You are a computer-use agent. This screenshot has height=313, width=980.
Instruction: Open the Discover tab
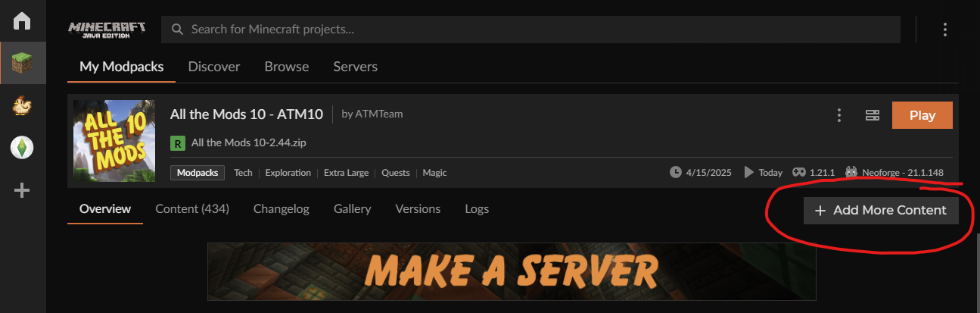pyautogui.click(x=214, y=67)
